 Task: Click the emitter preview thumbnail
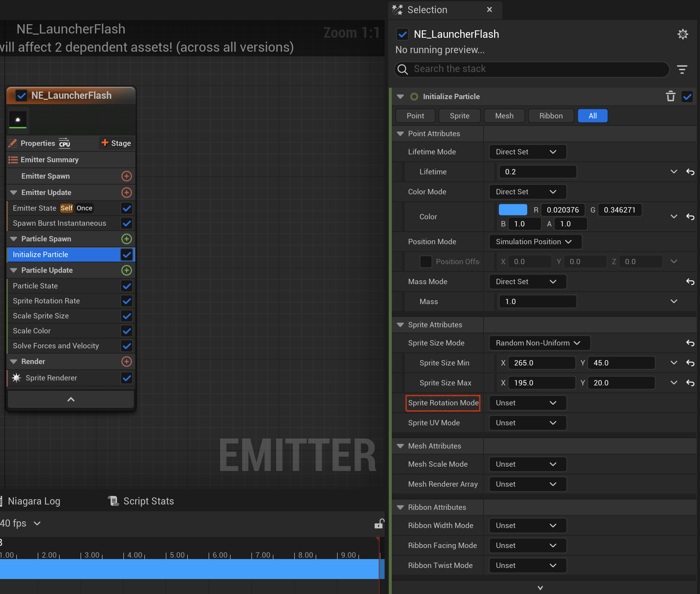[18, 120]
